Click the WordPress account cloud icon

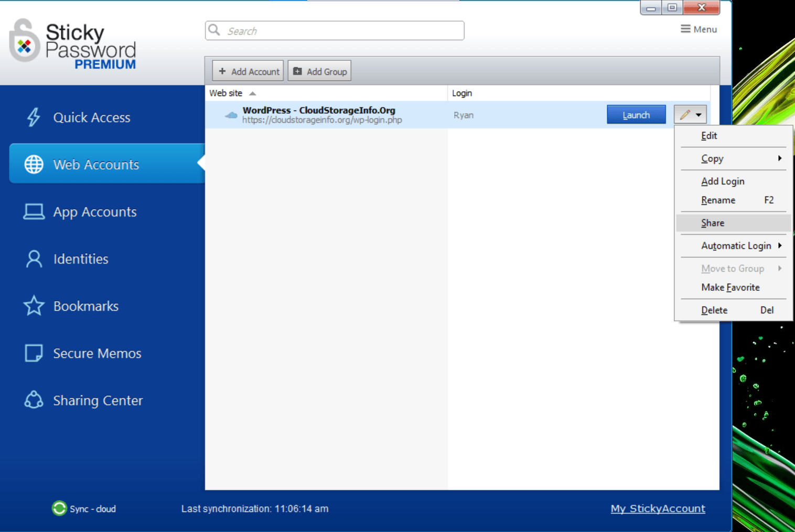click(x=231, y=115)
